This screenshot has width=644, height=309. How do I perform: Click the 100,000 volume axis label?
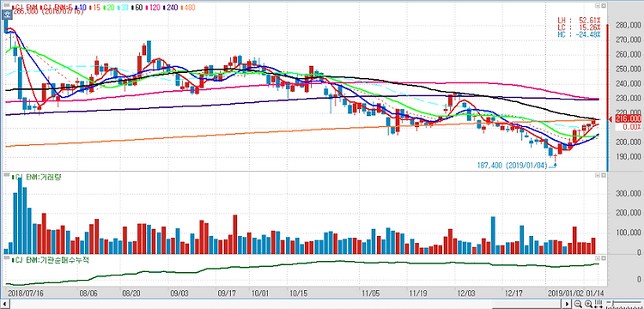pyautogui.click(x=629, y=233)
